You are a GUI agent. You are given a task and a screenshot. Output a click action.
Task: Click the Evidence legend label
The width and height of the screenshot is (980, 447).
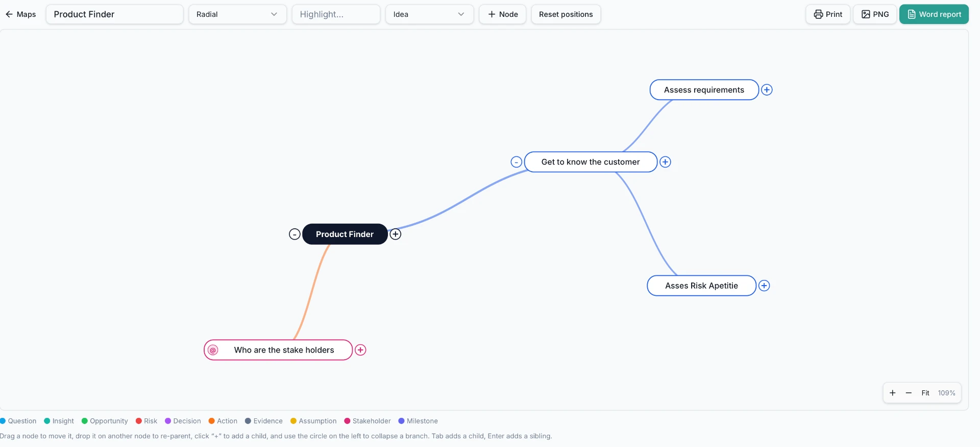pyautogui.click(x=268, y=421)
